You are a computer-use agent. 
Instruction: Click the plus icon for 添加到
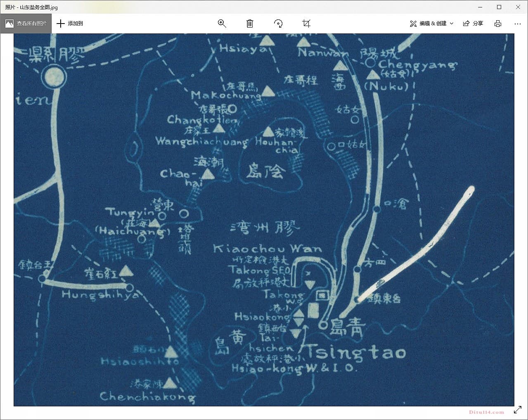tap(61, 24)
